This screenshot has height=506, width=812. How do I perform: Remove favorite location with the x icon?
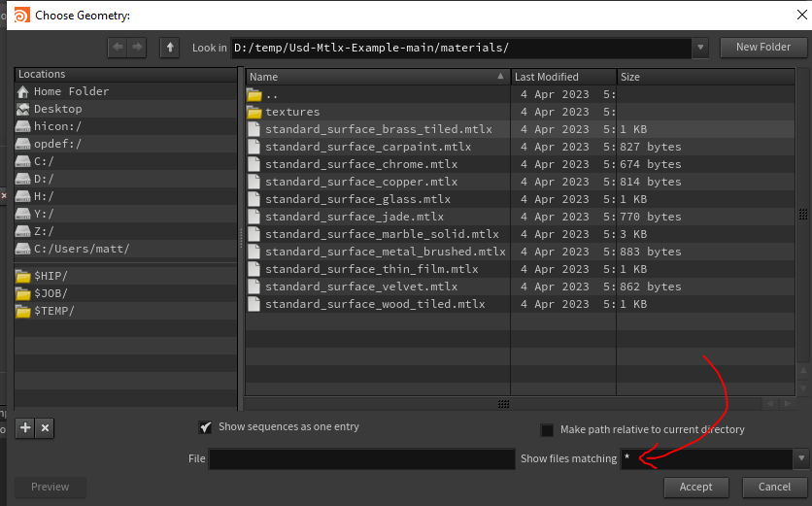[x=45, y=427]
